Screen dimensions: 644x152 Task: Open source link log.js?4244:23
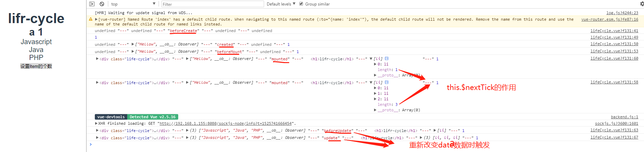(x=622, y=13)
